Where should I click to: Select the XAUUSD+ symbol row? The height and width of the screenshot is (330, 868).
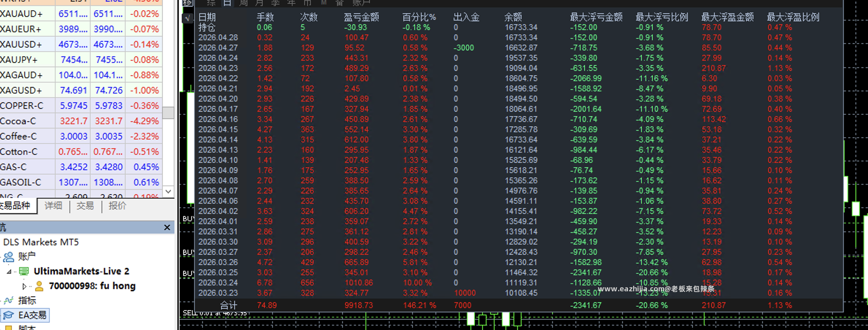(x=81, y=44)
